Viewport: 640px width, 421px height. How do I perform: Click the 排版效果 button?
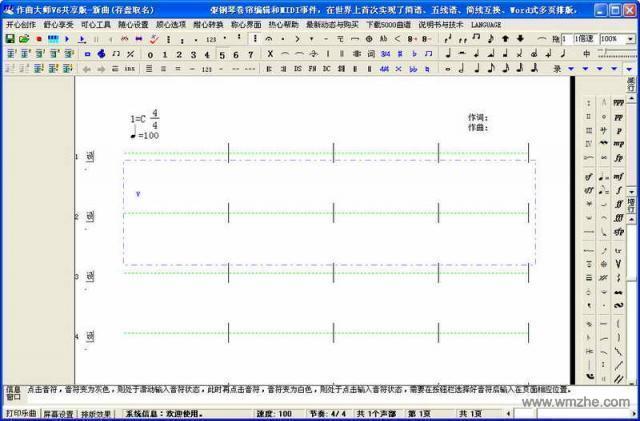[96, 413]
